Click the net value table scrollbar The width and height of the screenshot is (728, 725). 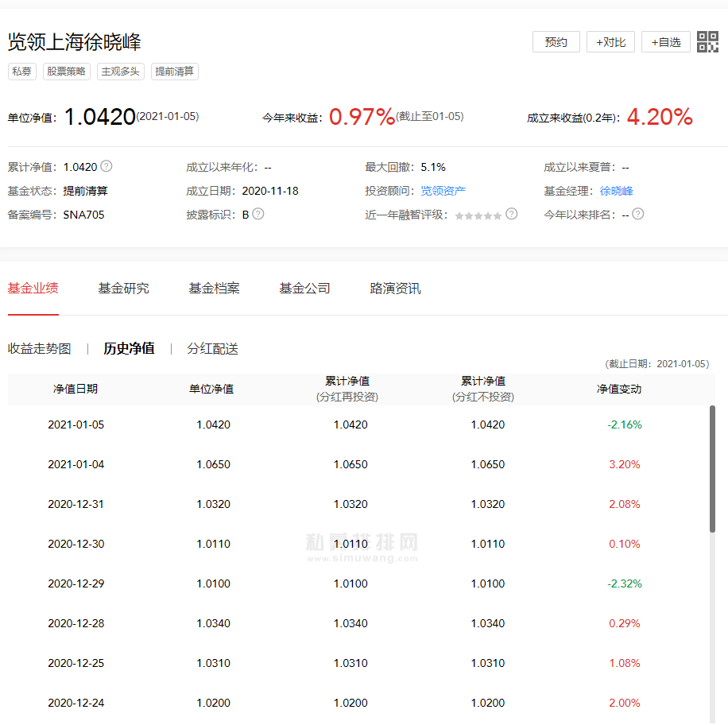pos(712,469)
